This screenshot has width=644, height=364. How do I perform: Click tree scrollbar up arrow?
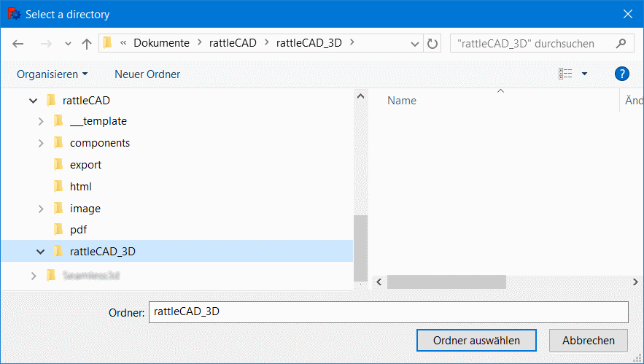360,96
